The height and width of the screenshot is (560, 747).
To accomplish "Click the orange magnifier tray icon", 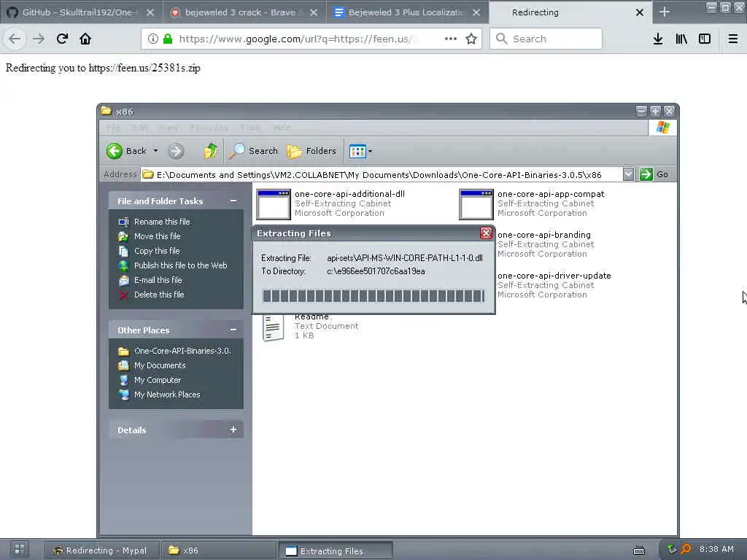I will [686, 550].
